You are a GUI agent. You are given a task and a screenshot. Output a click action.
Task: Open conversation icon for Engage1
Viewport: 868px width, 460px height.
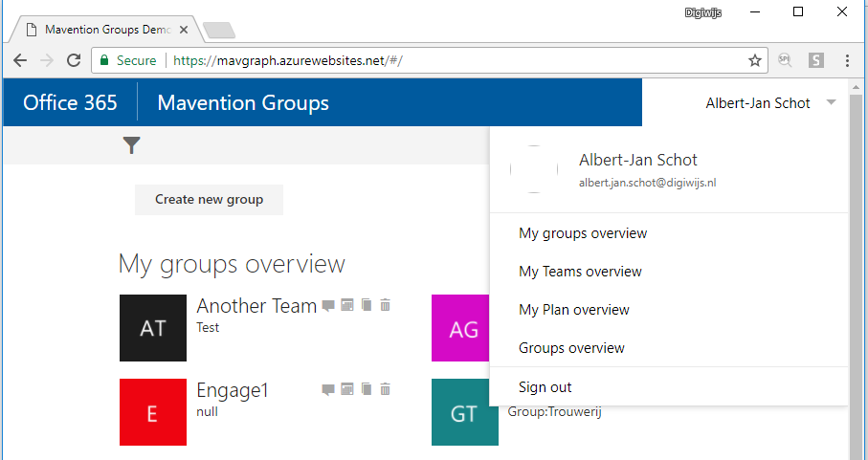tap(328, 389)
